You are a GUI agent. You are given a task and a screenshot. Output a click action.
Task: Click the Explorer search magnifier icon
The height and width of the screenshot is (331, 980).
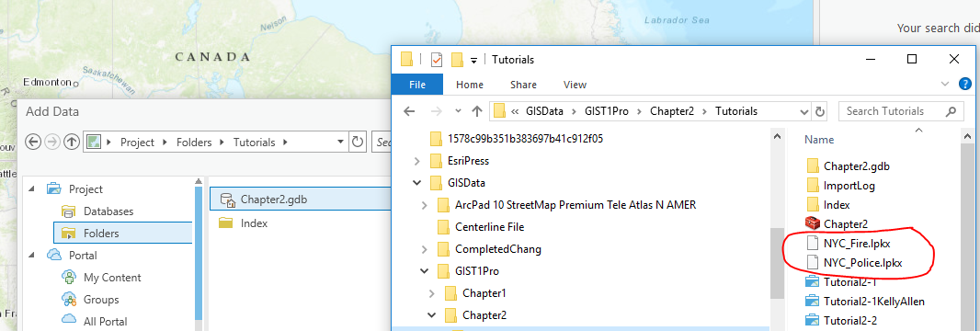pyautogui.click(x=951, y=111)
